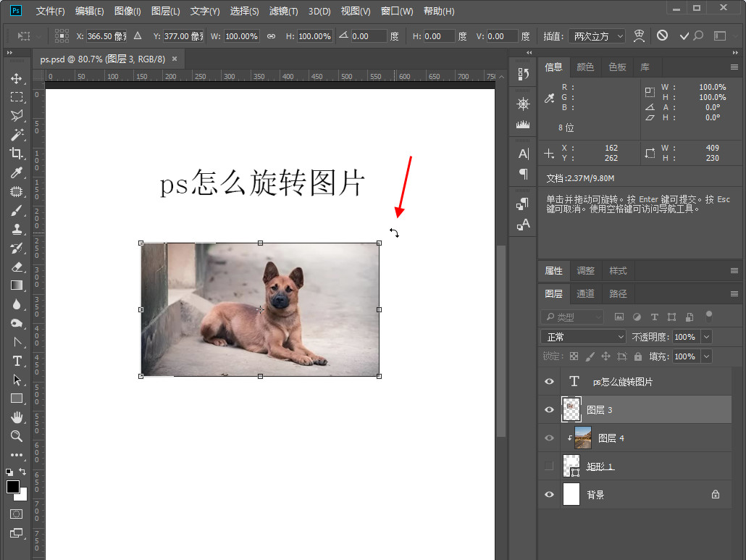Open the 正常 blend mode dropdown
This screenshot has height=560, width=746.
(583, 337)
